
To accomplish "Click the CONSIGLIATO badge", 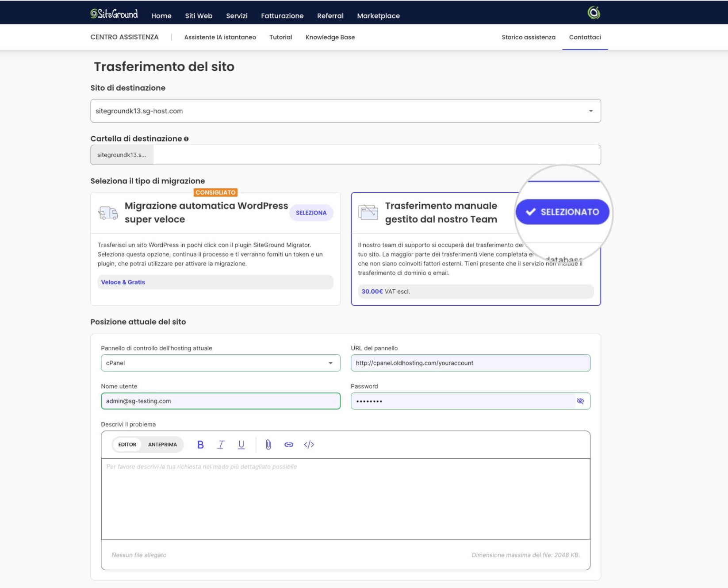I will click(x=215, y=192).
